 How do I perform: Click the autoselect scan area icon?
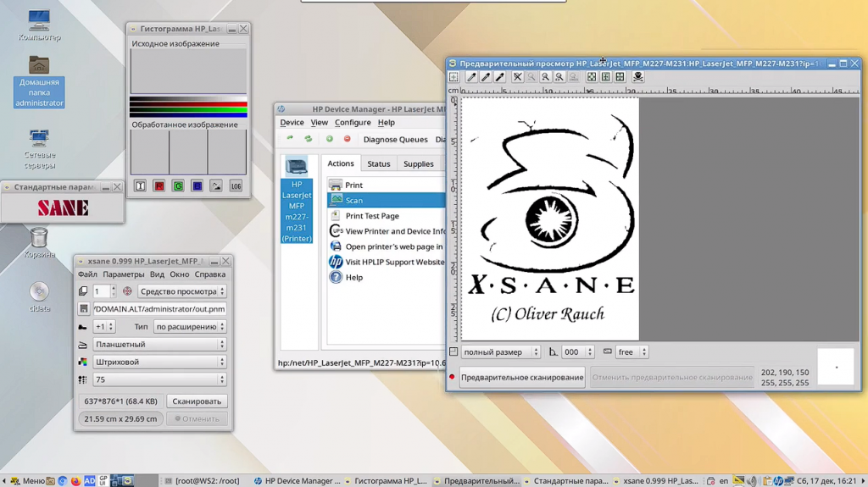[x=592, y=77]
